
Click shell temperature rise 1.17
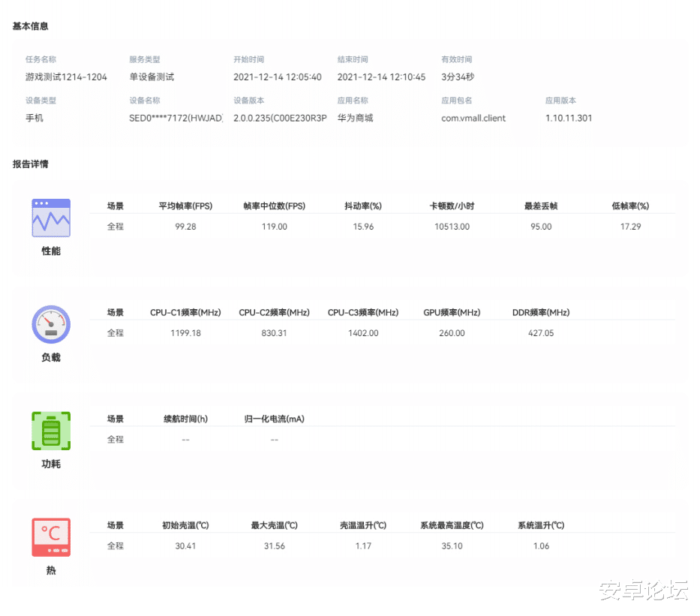click(x=363, y=546)
